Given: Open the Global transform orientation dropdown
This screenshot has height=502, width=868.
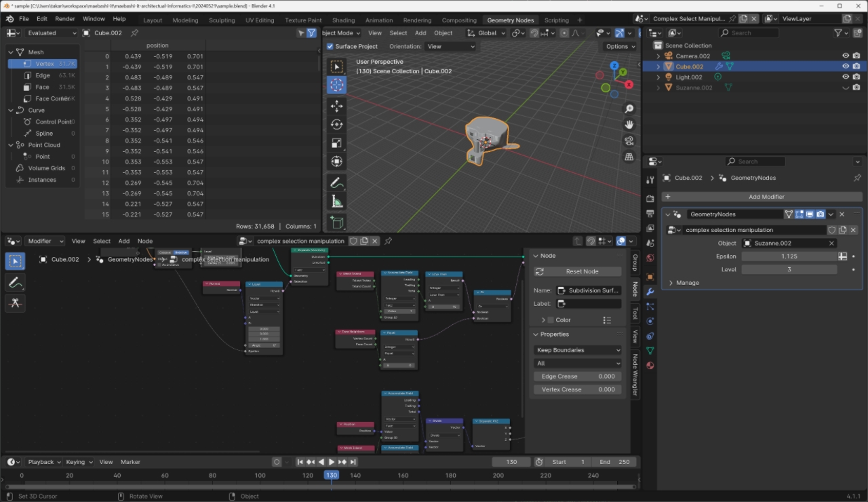Looking at the screenshot, I should (x=486, y=33).
